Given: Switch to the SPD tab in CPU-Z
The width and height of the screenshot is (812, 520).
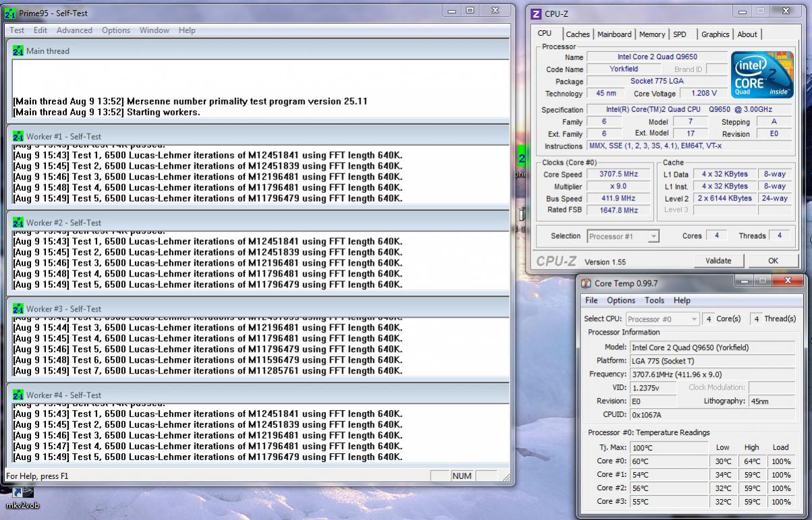Looking at the screenshot, I should tap(680, 34).
